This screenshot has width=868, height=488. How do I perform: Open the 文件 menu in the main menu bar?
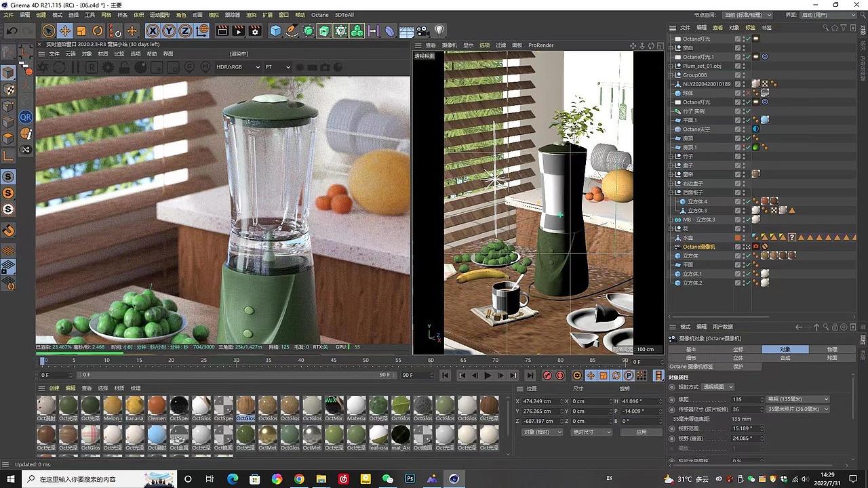(x=8, y=14)
